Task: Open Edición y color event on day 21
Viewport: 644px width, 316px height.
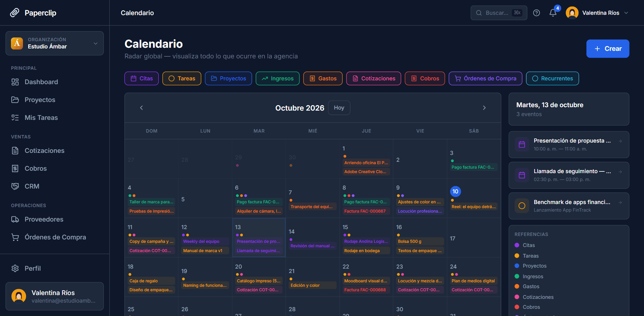Action: pos(313,285)
